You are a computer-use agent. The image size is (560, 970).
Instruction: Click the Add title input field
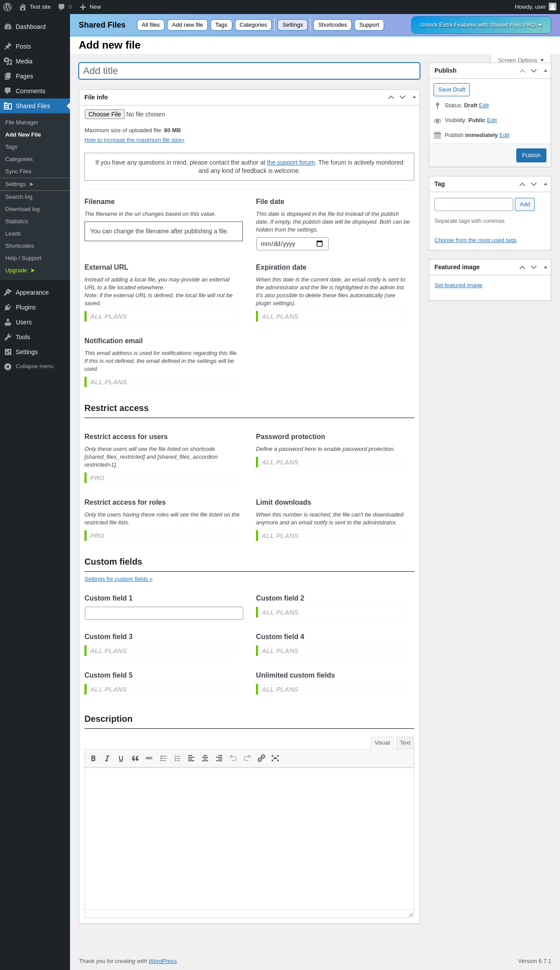249,71
